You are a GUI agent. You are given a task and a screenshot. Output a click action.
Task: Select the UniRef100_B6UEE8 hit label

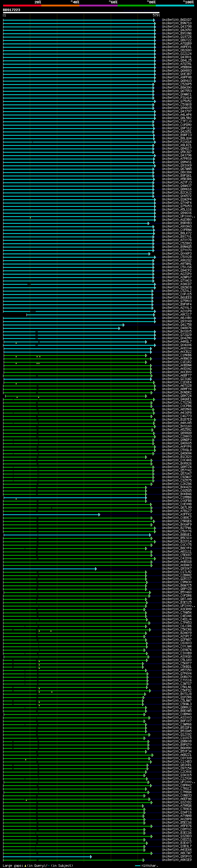[177, 298]
